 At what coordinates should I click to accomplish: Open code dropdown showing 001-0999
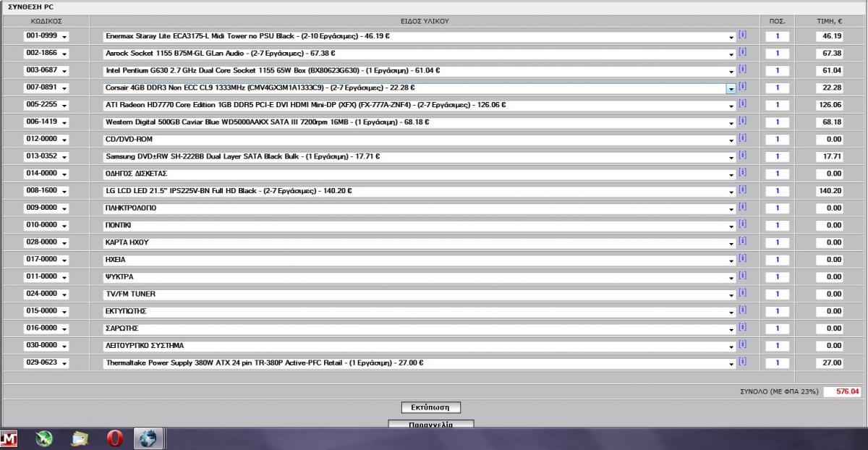click(x=46, y=36)
